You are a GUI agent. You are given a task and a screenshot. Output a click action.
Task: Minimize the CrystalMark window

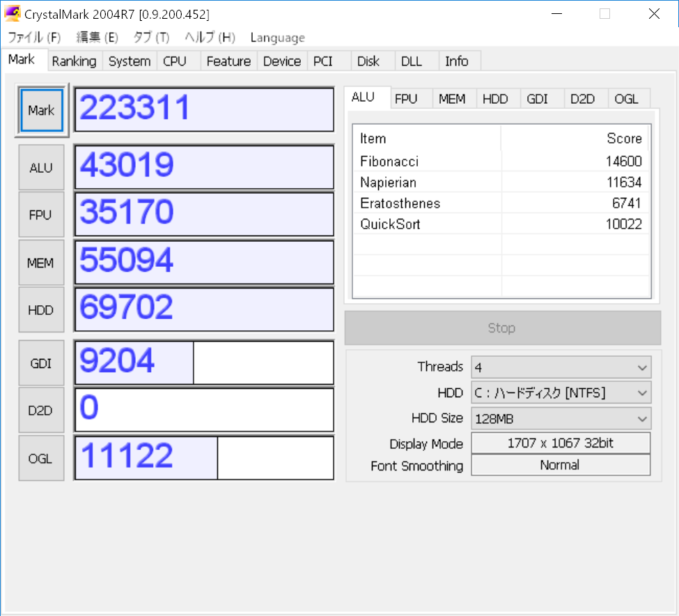(557, 14)
